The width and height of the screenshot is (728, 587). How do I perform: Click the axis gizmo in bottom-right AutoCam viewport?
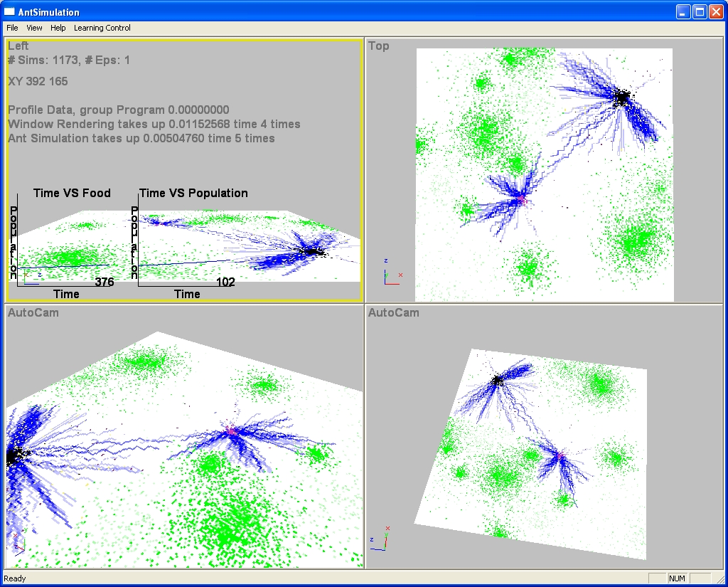[x=380, y=538]
